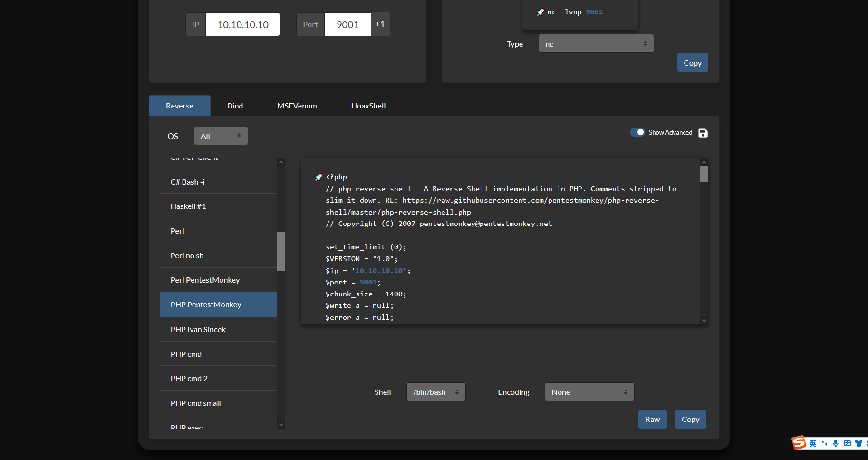Switch to the Bind tab
This screenshot has height=460, width=868.
coord(235,106)
